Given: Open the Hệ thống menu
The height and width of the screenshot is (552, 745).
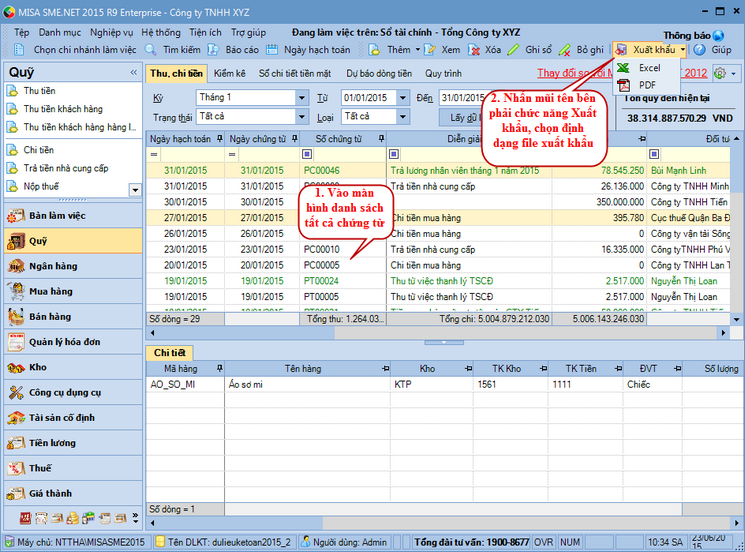Looking at the screenshot, I should [161, 32].
